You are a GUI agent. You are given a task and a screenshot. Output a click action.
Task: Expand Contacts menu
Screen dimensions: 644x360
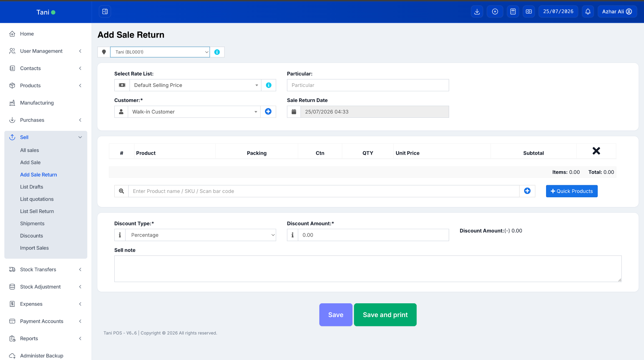click(46, 68)
